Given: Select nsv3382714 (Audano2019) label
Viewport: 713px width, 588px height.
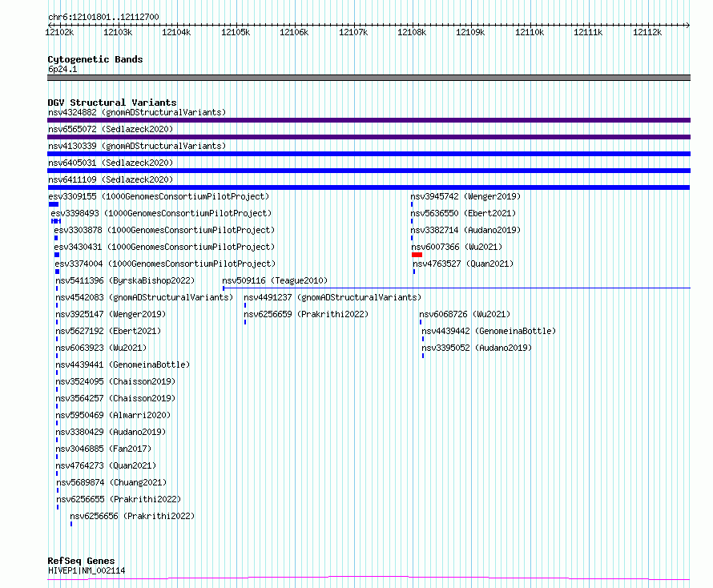Looking at the screenshot, I should click(465, 230).
